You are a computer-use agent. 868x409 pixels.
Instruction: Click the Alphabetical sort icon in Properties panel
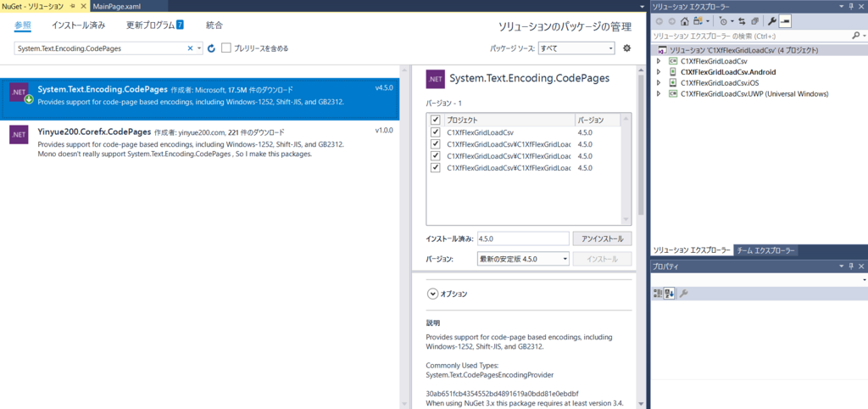click(x=670, y=293)
